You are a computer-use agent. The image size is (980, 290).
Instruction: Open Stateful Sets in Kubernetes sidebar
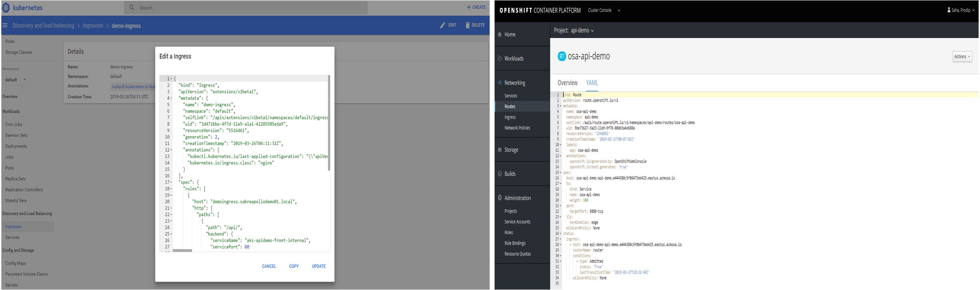tap(16, 201)
